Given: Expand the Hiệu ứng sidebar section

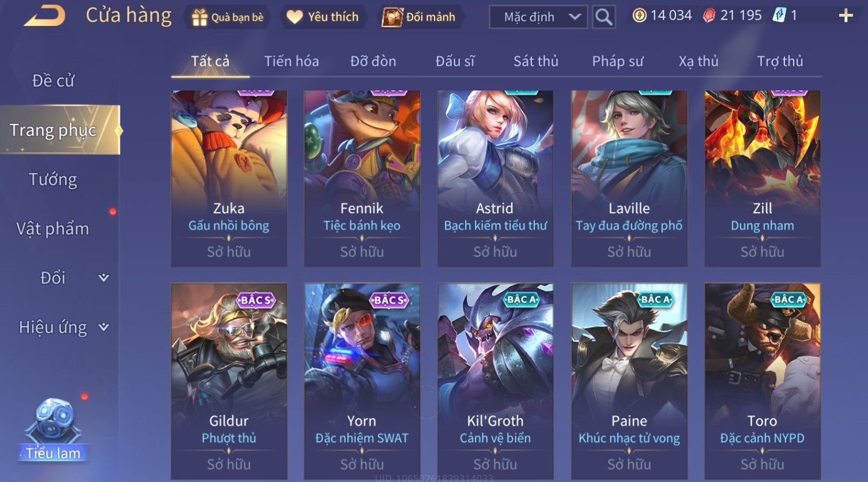Looking at the screenshot, I should click(x=104, y=327).
